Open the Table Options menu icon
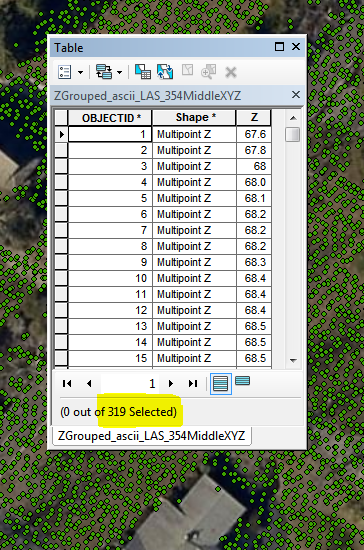The width and height of the screenshot is (364, 550). 65,72
